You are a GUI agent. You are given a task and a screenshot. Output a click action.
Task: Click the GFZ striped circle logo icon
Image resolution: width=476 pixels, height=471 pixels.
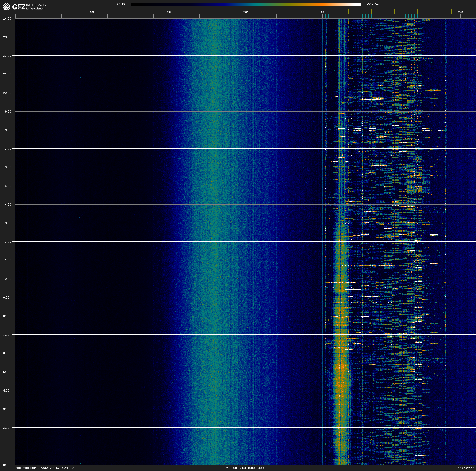pos(7,7)
